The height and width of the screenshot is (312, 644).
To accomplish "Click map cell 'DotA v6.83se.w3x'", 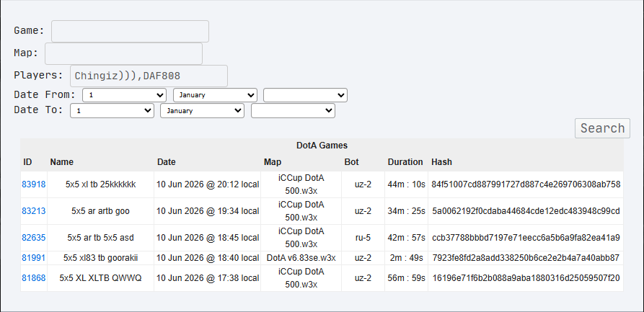I will (301, 258).
